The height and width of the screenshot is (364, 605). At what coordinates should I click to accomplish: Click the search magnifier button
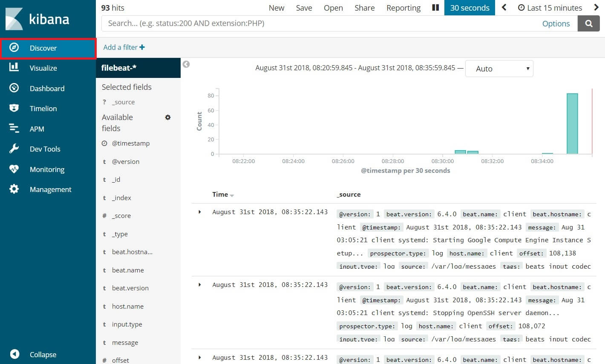(588, 23)
